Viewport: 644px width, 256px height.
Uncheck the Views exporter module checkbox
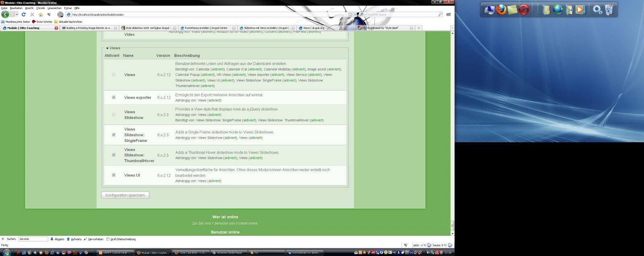pos(114,97)
